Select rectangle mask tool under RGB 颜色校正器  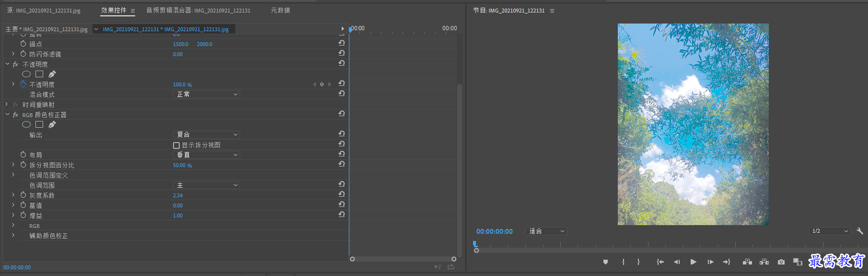point(39,124)
